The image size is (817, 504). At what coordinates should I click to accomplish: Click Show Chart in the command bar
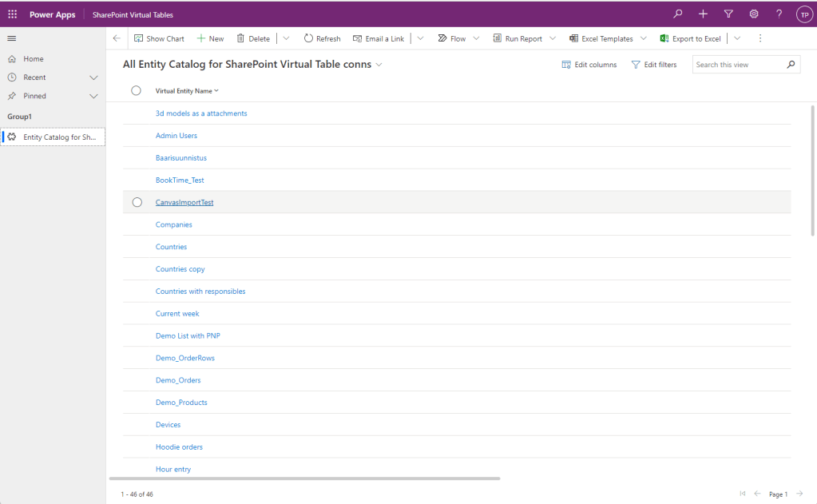(x=159, y=38)
